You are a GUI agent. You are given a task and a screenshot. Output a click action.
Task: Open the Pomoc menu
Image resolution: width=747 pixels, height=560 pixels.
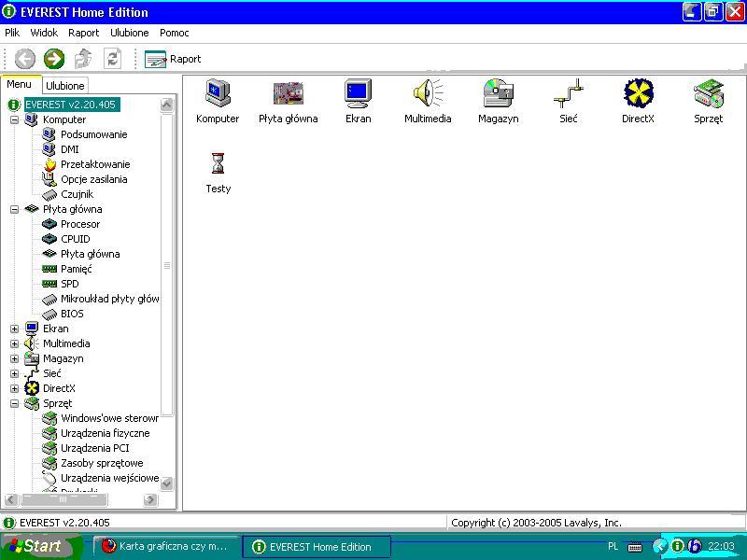[x=175, y=33]
